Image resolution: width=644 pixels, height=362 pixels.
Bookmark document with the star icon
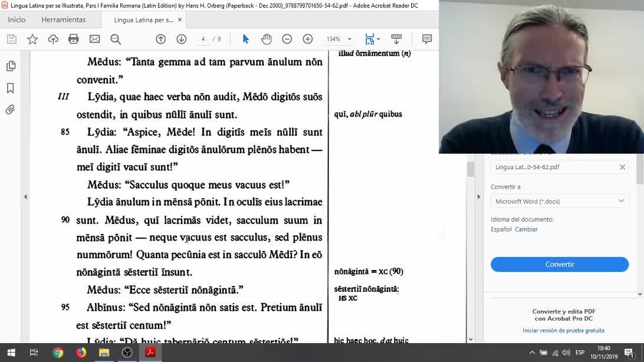point(32,39)
